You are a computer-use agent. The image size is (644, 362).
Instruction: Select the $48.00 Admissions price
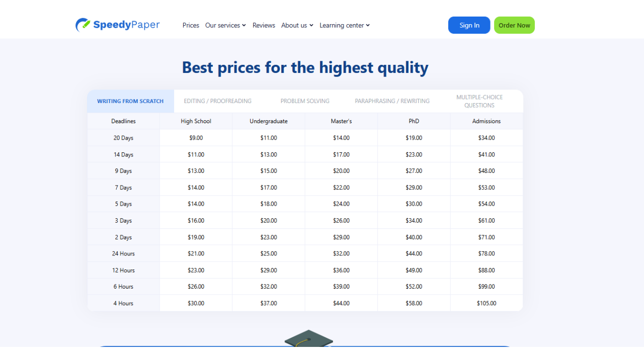coord(487,171)
